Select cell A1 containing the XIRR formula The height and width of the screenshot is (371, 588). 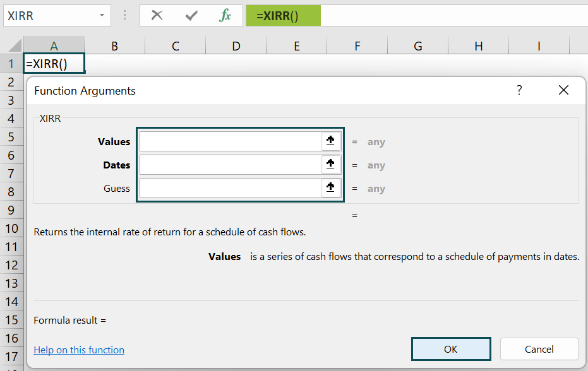coord(54,63)
